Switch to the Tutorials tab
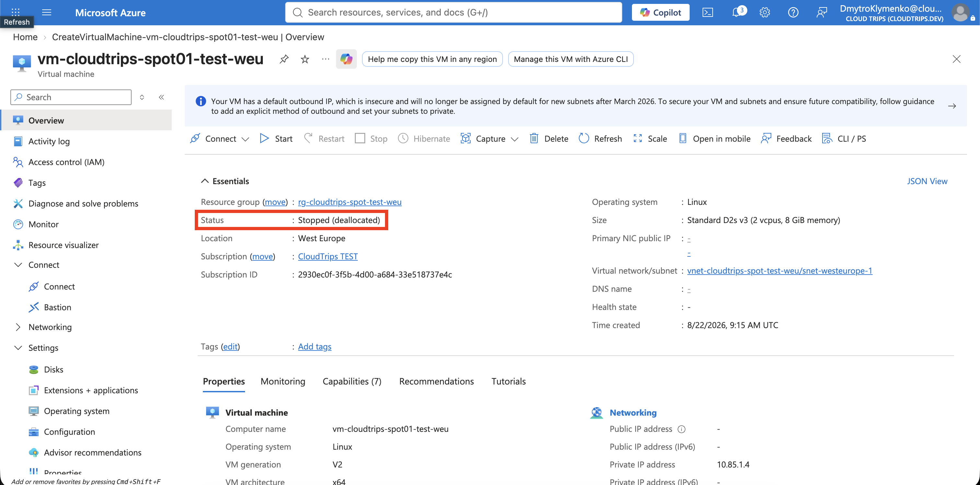This screenshot has height=485, width=980. coord(508,382)
